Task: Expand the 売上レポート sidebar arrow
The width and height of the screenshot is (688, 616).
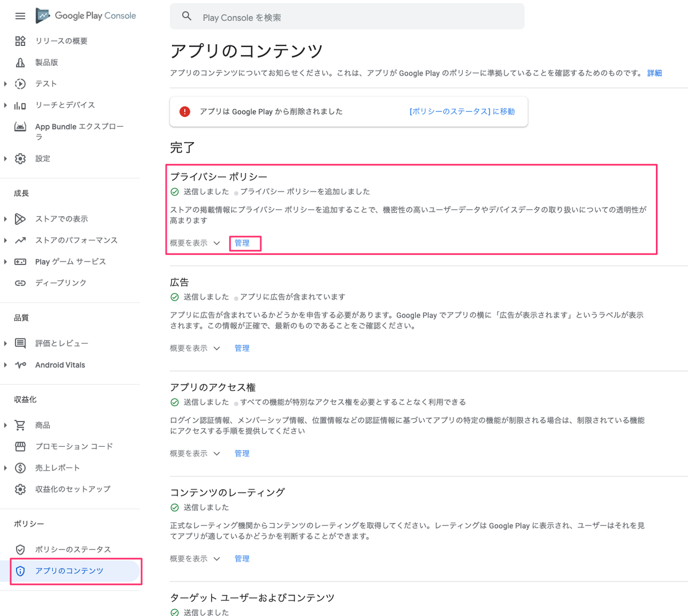Action: (x=5, y=468)
